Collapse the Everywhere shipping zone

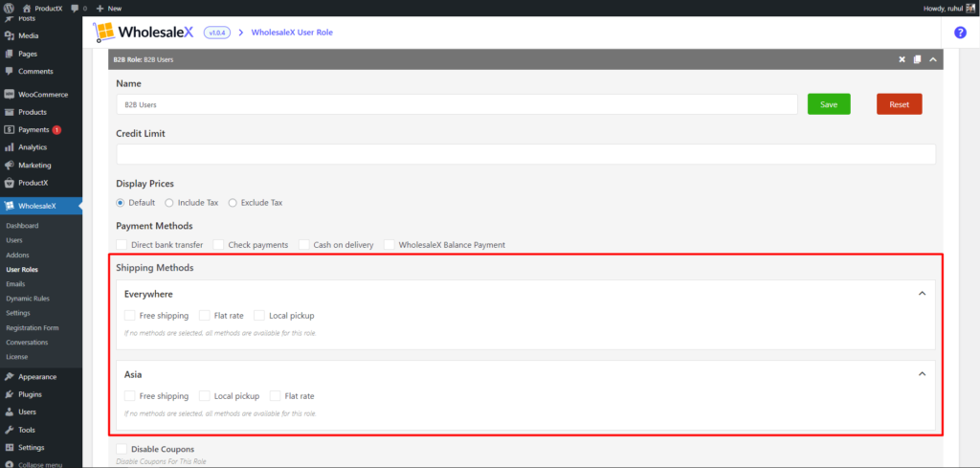(922, 293)
